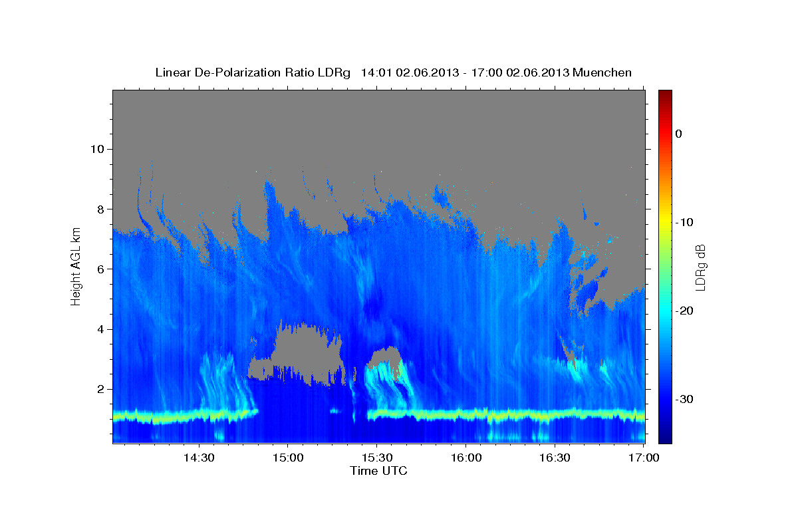Click the 'LDRg dB' colorbar label

pos(700,267)
